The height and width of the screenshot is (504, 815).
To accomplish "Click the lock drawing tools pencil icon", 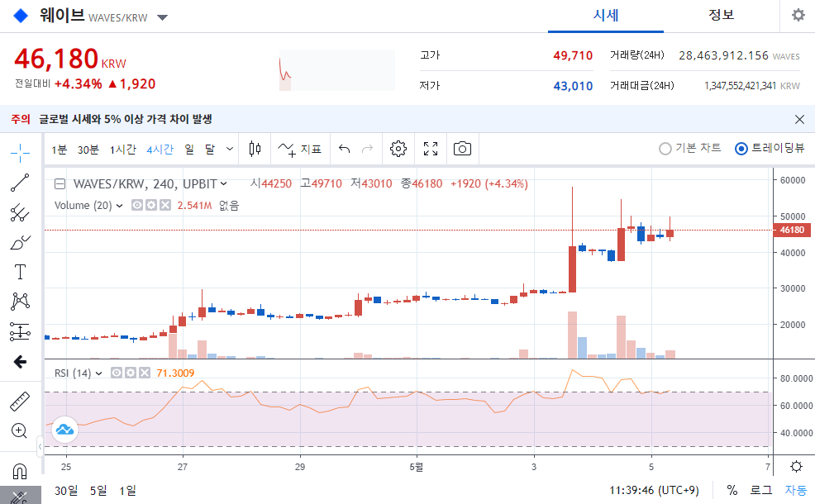I will pos(20,497).
